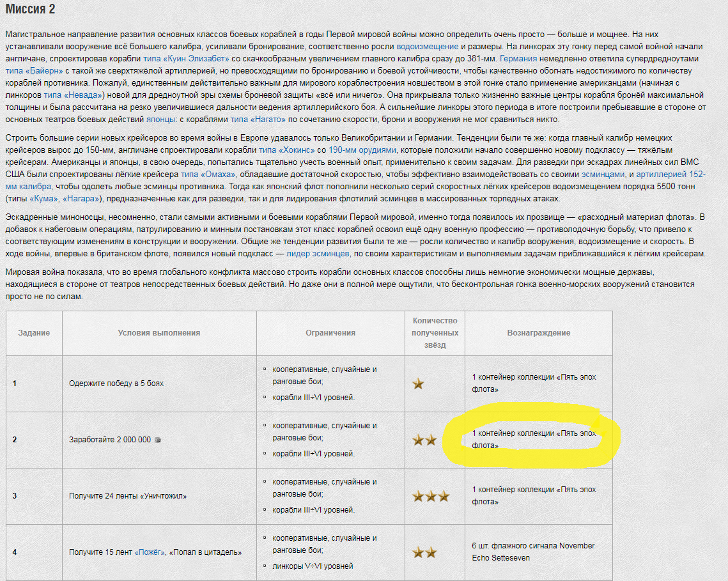
Task: Click «корабли III÷VI уровней» restriction in task 2
Action: 313,454
